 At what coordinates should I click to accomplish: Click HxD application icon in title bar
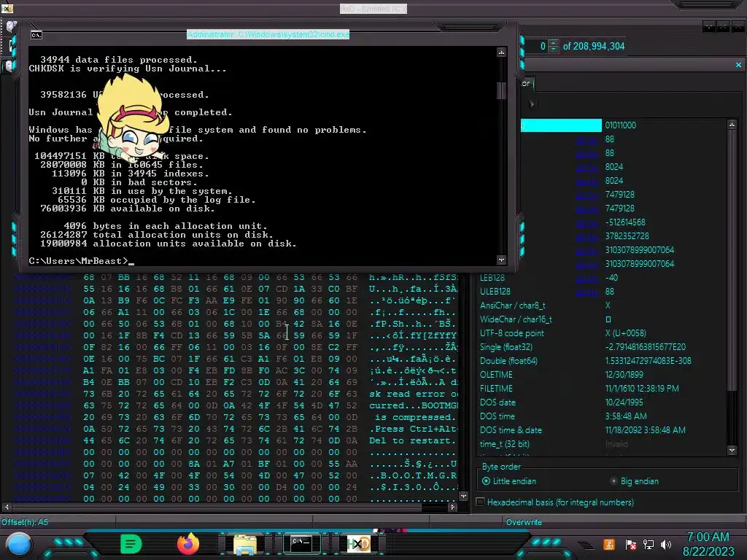pyautogui.click(x=7, y=8)
